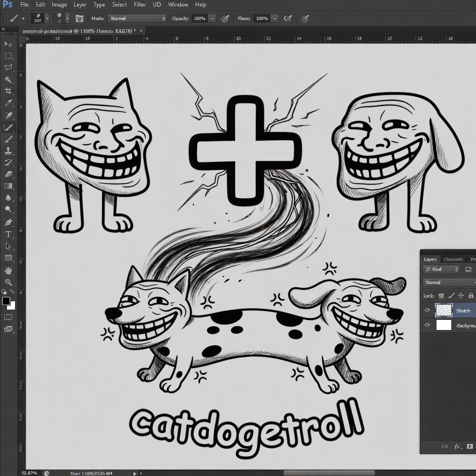Open the brush panel toggle icon
The height and width of the screenshot is (476, 476).
point(79,19)
